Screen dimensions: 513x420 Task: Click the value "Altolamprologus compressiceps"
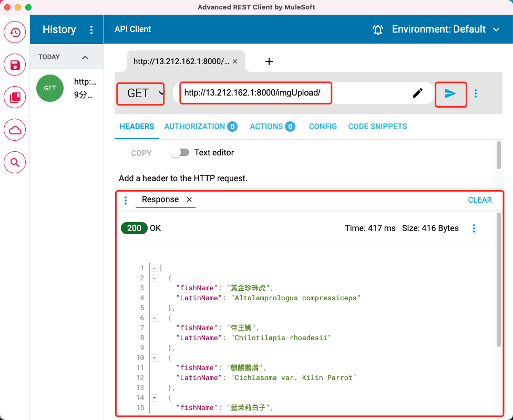pos(295,298)
